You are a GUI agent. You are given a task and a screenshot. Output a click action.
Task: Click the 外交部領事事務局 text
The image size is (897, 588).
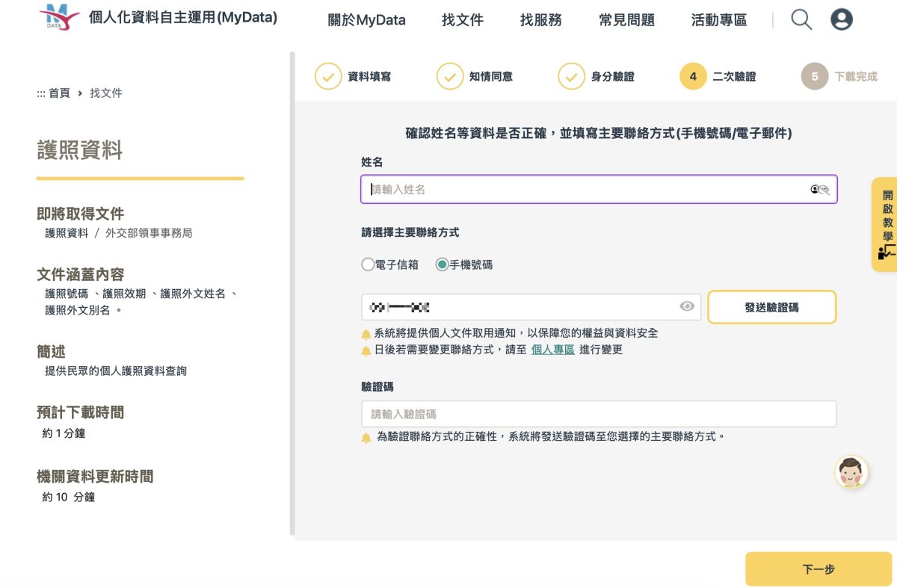pos(149,233)
